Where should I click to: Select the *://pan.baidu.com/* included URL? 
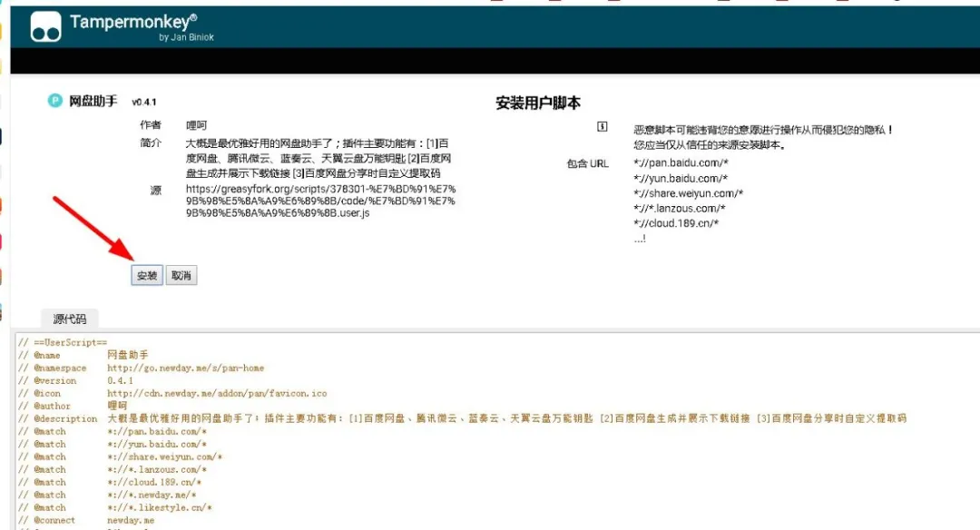coord(681,163)
